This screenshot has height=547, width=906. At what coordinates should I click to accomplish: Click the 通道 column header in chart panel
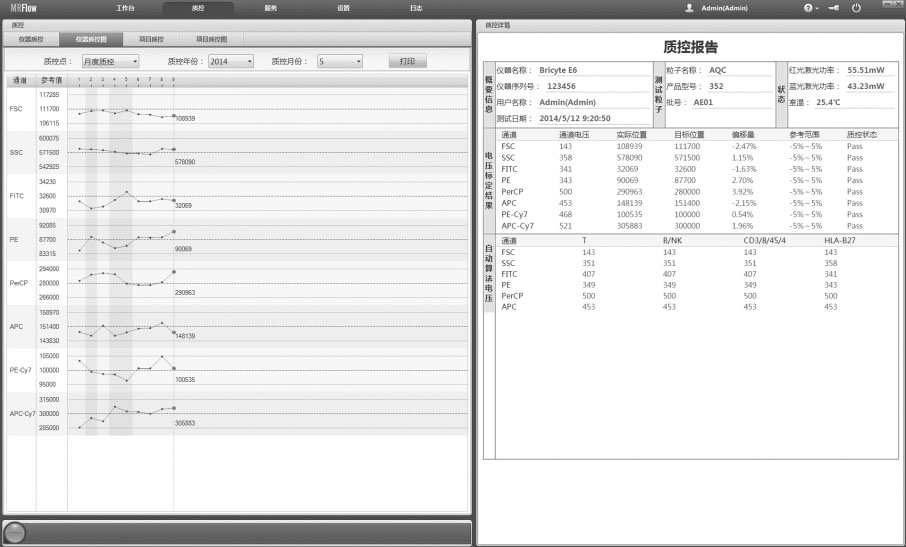tap(20, 80)
